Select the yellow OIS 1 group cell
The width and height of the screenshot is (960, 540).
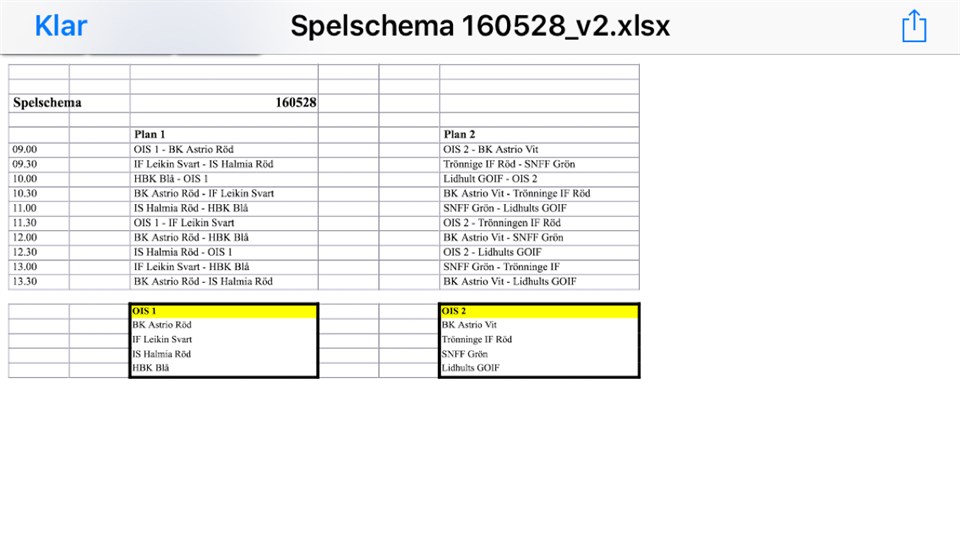[223, 311]
